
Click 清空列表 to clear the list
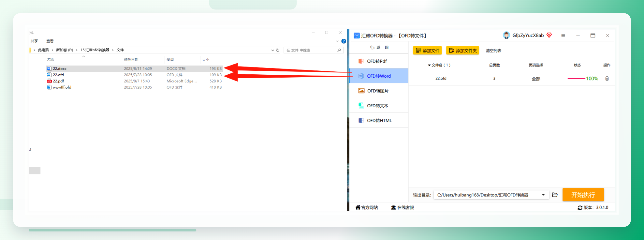(x=493, y=51)
